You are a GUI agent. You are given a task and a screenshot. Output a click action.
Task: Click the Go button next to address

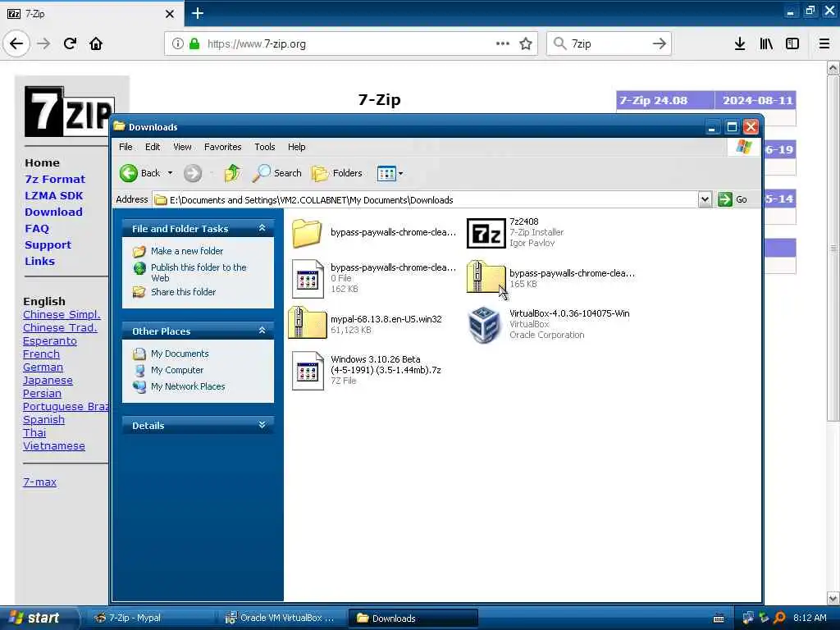pyautogui.click(x=733, y=200)
